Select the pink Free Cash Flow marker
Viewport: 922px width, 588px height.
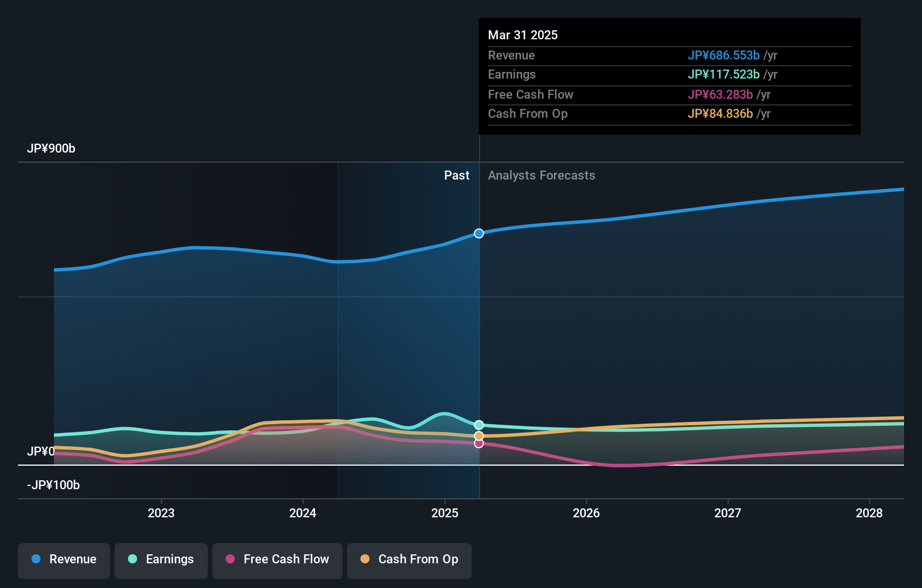(x=478, y=444)
